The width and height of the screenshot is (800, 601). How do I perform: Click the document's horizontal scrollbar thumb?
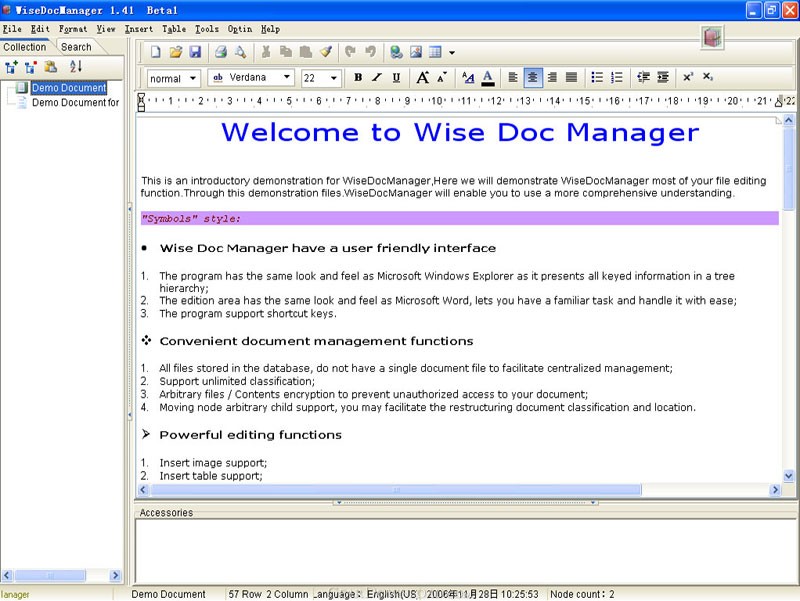pos(396,490)
